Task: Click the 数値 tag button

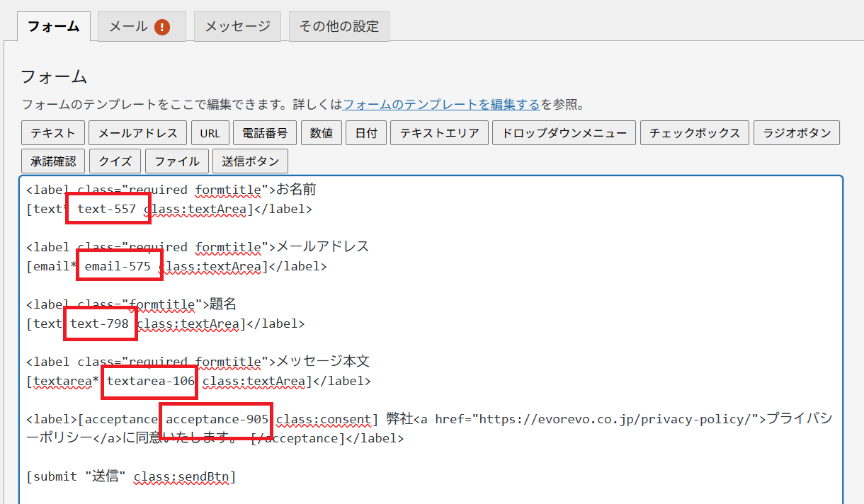Action: (322, 133)
